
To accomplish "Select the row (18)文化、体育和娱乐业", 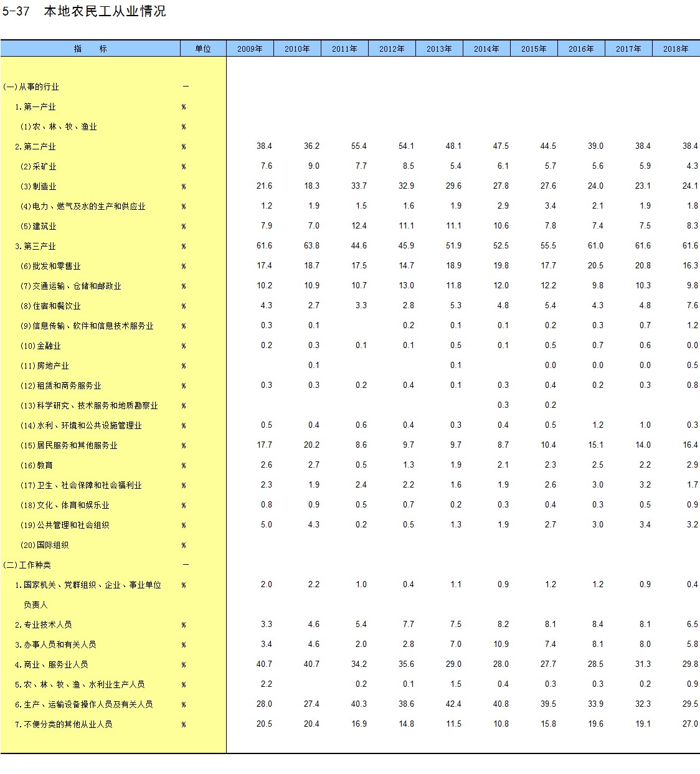I will [65, 505].
